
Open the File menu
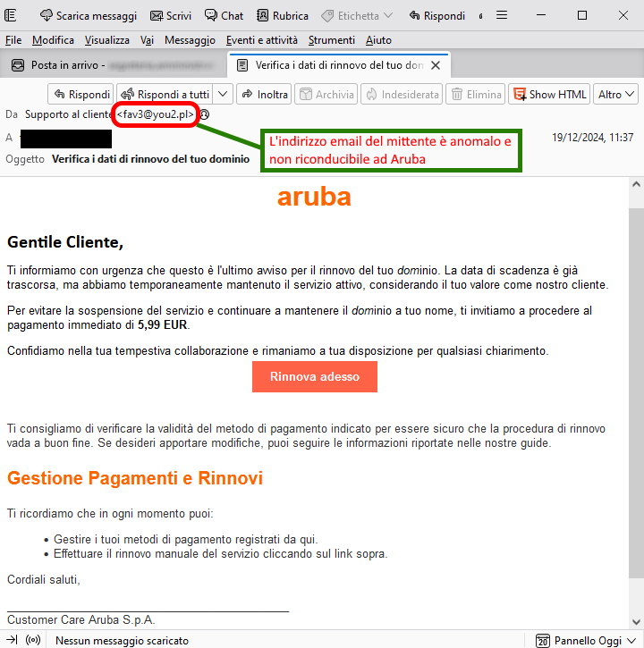[x=13, y=40]
